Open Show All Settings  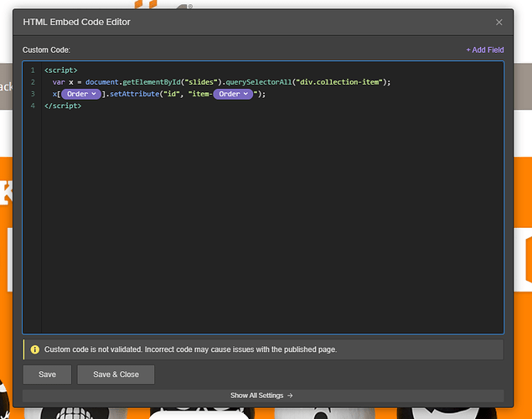tap(263, 396)
